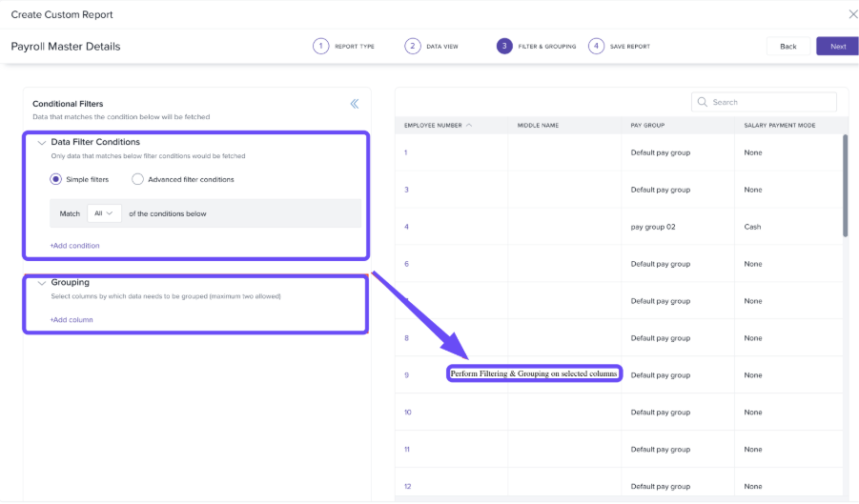This screenshot has height=504, width=859.
Task: Open step 4 Save Report
Action: coord(596,46)
